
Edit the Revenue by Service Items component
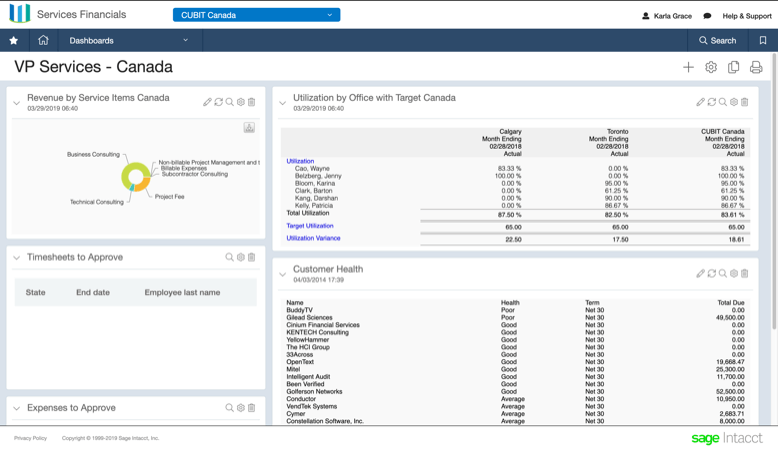tap(207, 102)
